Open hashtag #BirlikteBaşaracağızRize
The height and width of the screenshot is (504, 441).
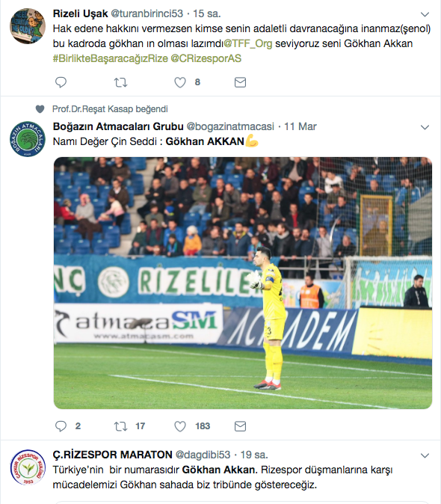[110, 58]
